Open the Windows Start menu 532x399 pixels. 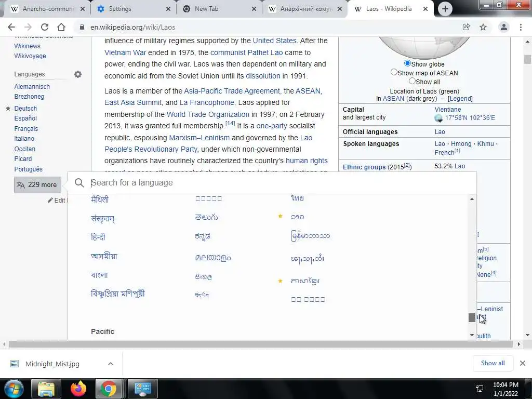coord(14,389)
